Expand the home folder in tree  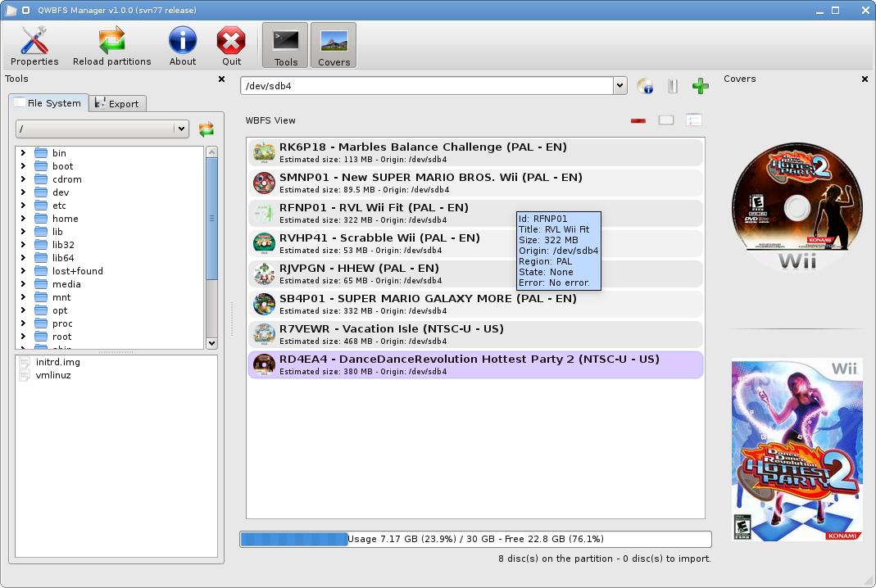click(24, 219)
